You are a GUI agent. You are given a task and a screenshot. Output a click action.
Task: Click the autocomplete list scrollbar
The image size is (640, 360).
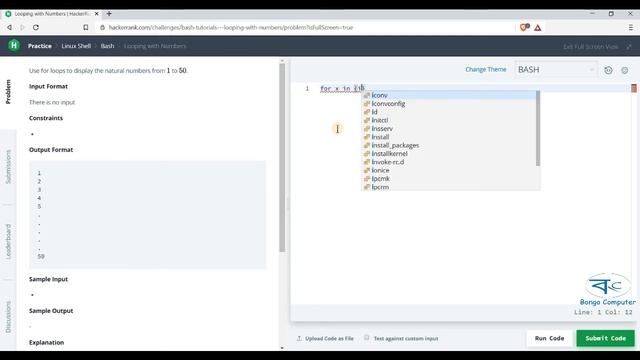[538, 129]
